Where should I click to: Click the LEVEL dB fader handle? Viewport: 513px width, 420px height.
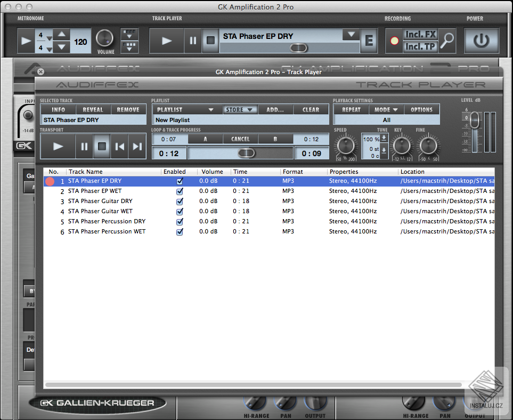tap(475, 120)
